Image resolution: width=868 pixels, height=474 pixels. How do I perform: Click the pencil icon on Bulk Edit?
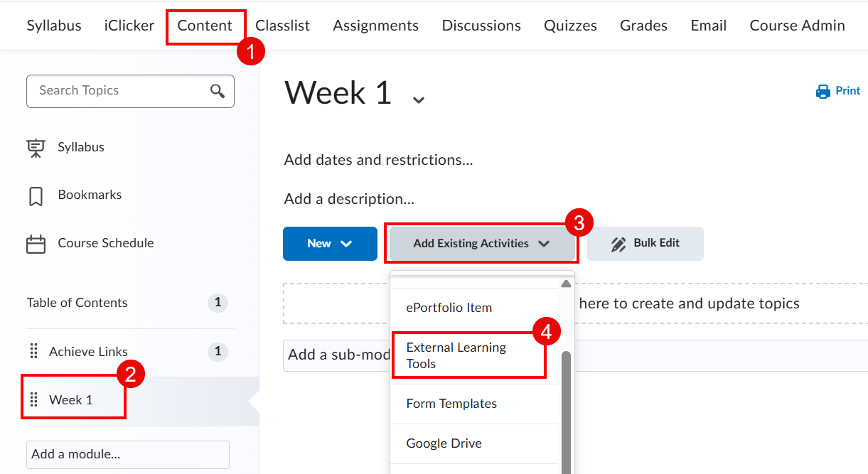tap(617, 243)
